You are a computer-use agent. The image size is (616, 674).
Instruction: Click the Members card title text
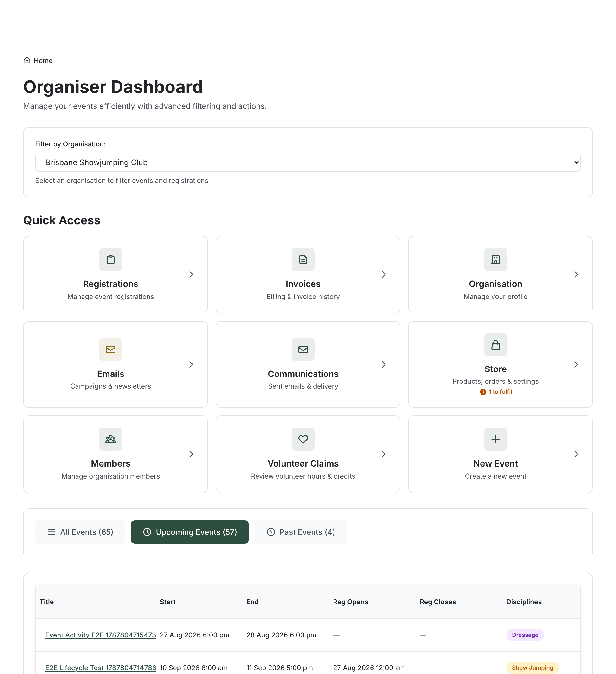click(x=111, y=463)
